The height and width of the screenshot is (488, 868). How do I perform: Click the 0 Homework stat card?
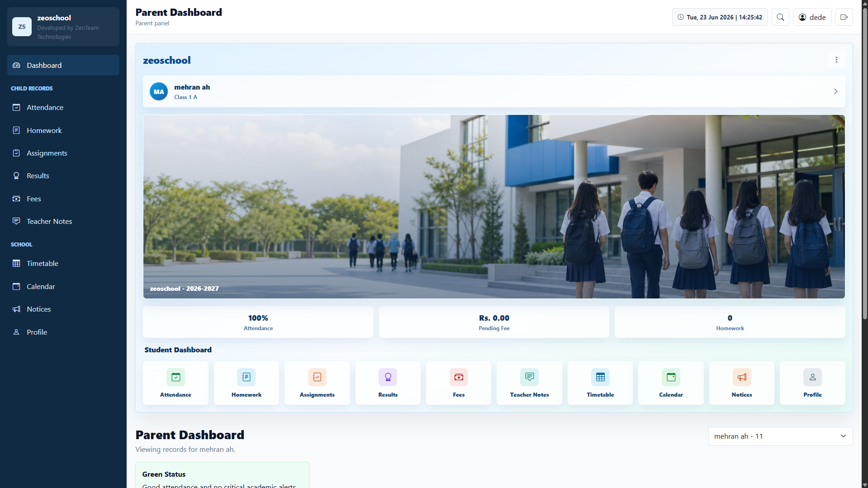pyautogui.click(x=730, y=322)
